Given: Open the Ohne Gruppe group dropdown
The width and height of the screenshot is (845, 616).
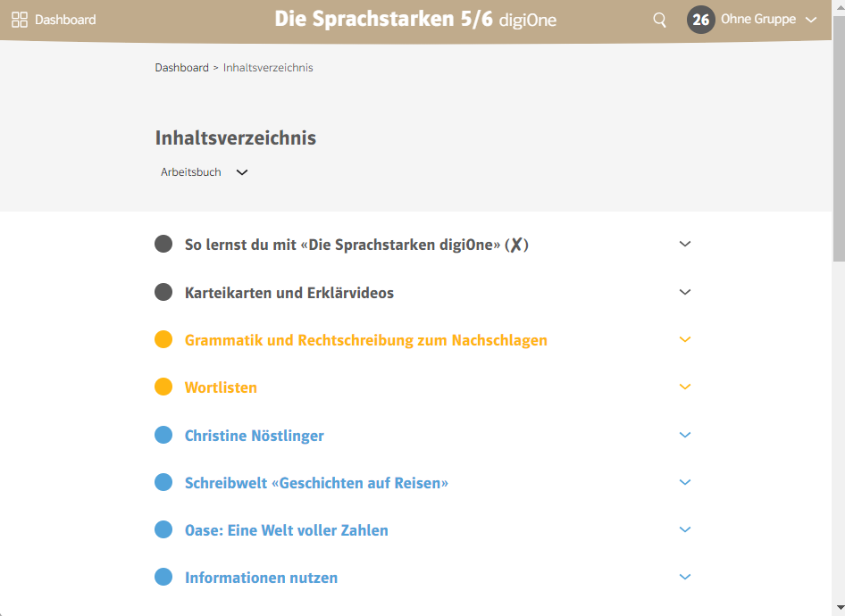Looking at the screenshot, I should tap(768, 20).
